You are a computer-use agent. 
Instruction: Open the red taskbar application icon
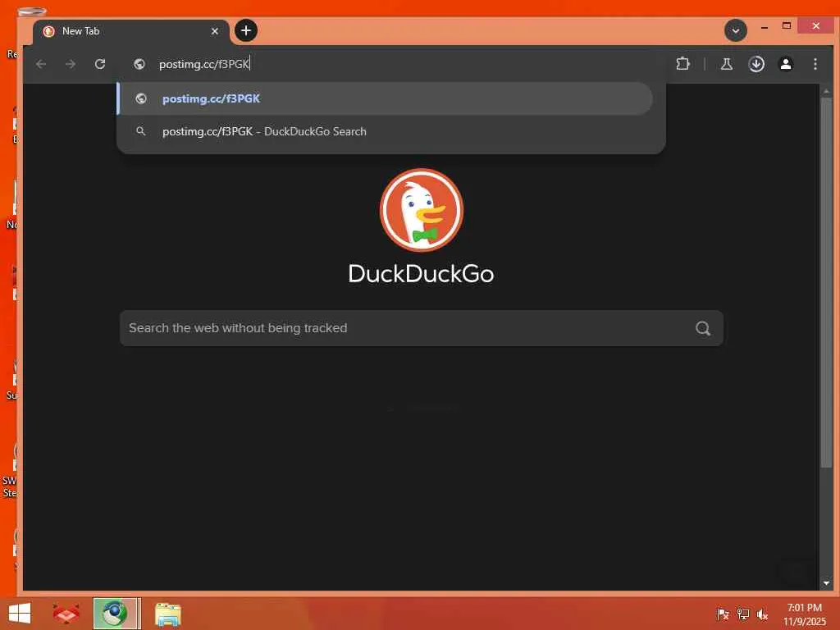66,614
